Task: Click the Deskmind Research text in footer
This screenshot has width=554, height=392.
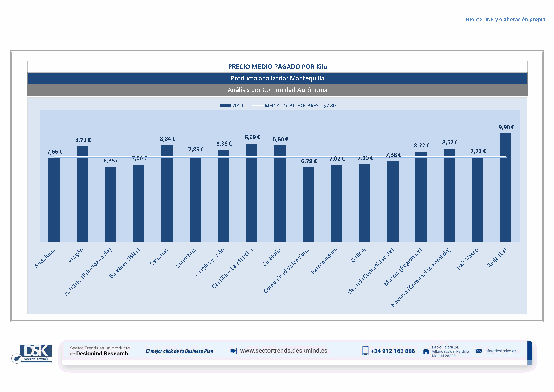Action: point(102,354)
